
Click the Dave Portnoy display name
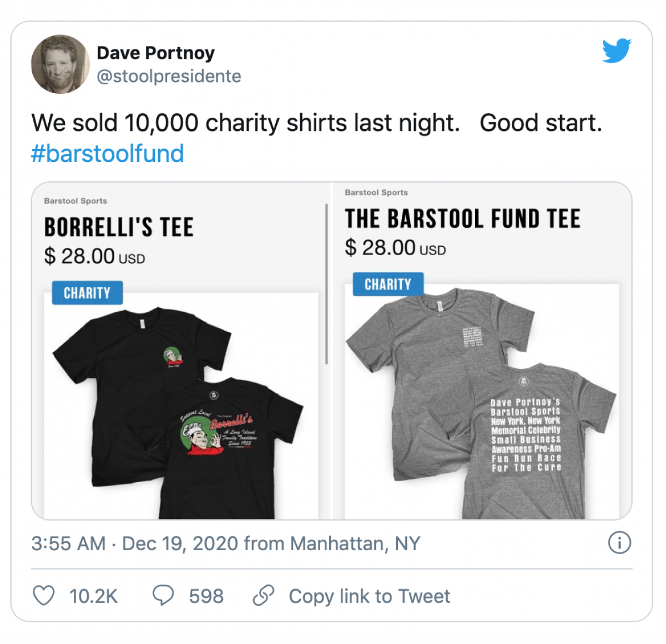click(x=155, y=53)
